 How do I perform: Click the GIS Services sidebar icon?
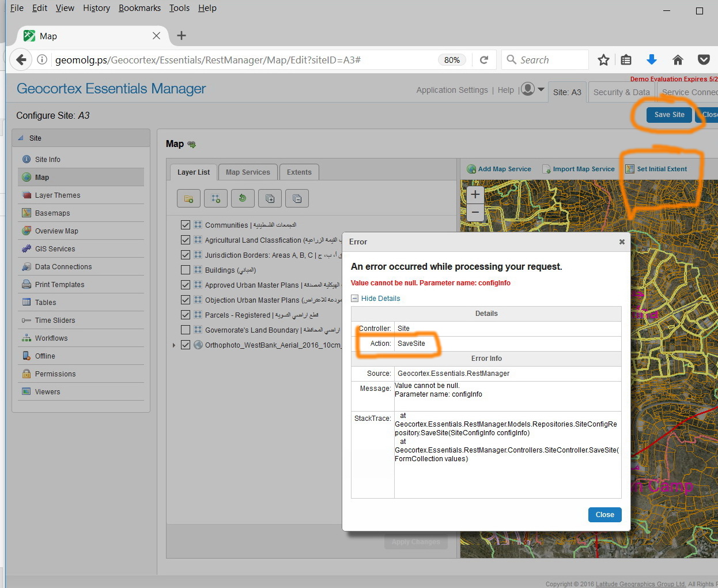27,248
